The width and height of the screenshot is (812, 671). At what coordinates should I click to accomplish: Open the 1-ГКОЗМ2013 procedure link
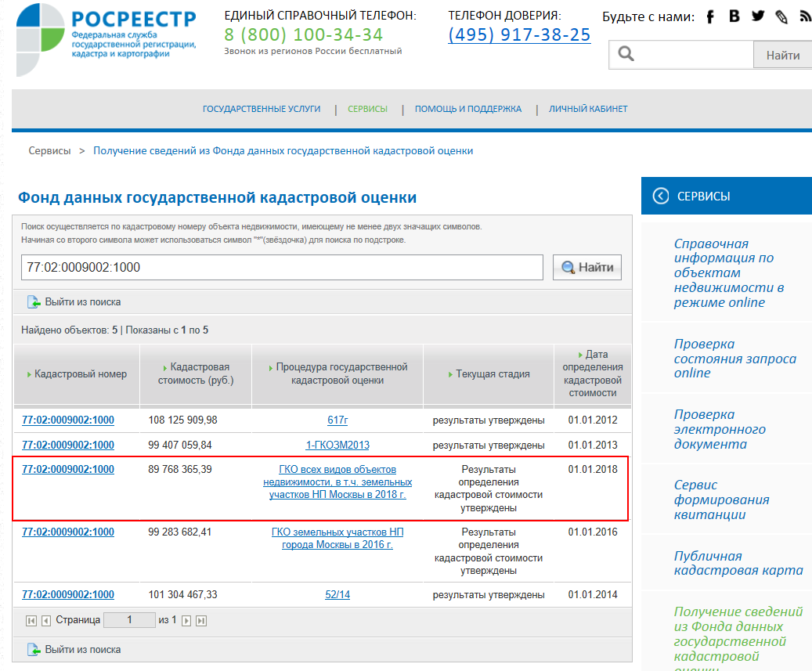(x=337, y=445)
